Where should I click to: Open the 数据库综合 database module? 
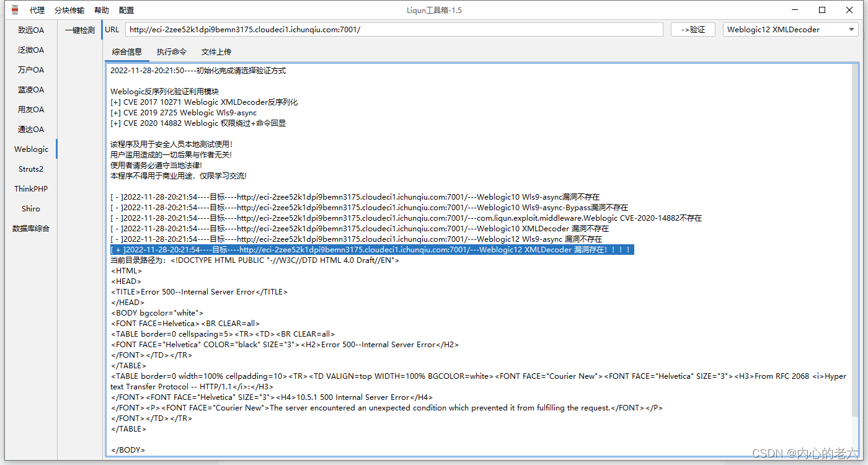[x=30, y=228]
